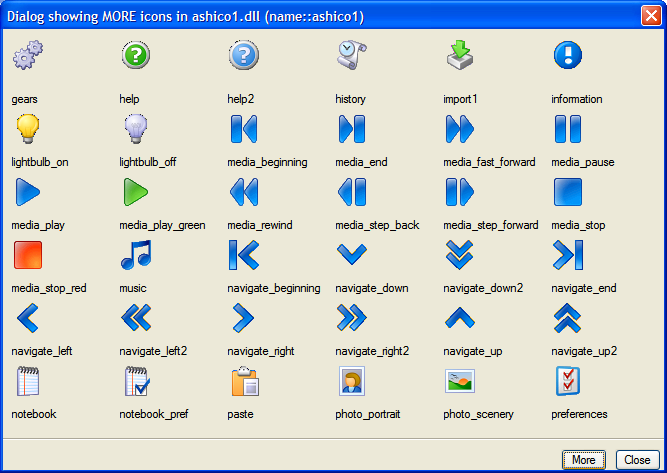Select the lit lightbulb_on icon
This screenshot has height=473, width=667.
[28, 129]
